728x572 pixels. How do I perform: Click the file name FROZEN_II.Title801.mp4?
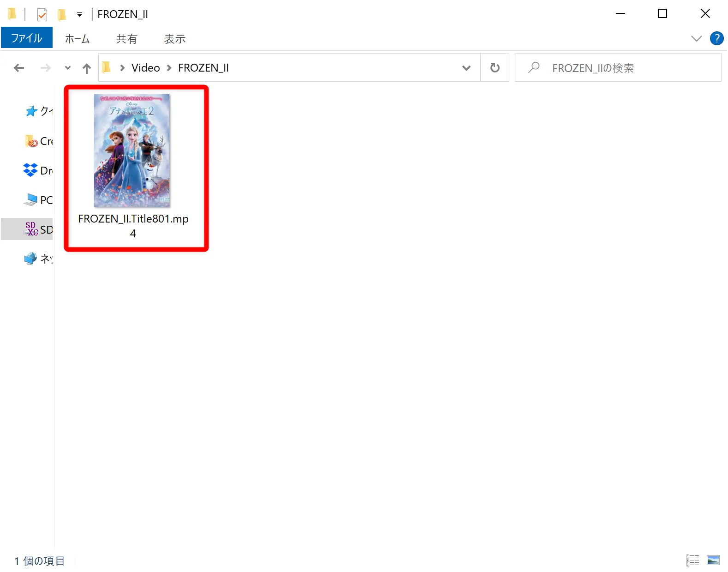click(x=133, y=226)
